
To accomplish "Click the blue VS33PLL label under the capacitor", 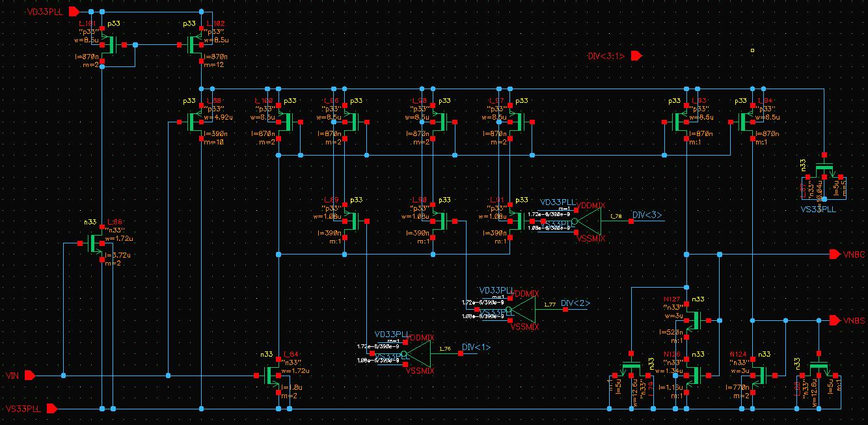I will point(819,209).
